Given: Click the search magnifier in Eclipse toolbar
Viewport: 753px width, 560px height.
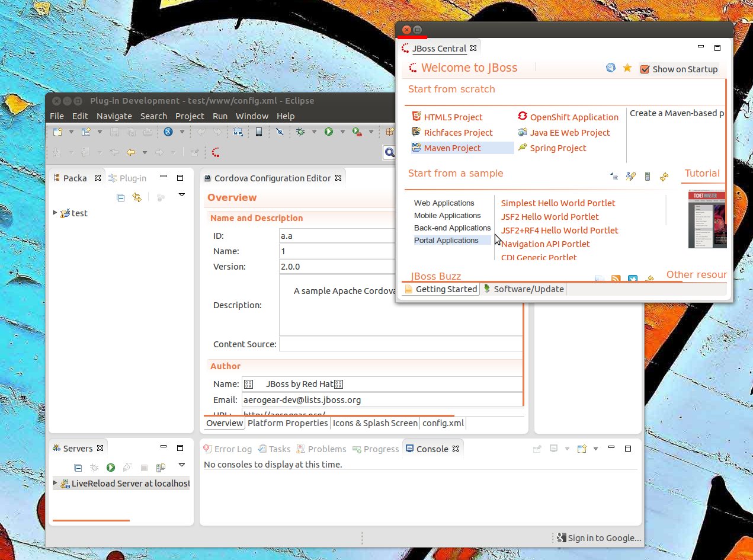Looking at the screenshot, I should 389,152.
